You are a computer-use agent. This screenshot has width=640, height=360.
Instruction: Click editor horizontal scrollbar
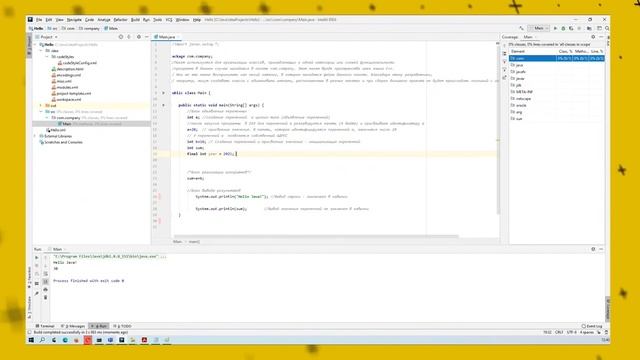pyautogui.click(x=316, y=236)
